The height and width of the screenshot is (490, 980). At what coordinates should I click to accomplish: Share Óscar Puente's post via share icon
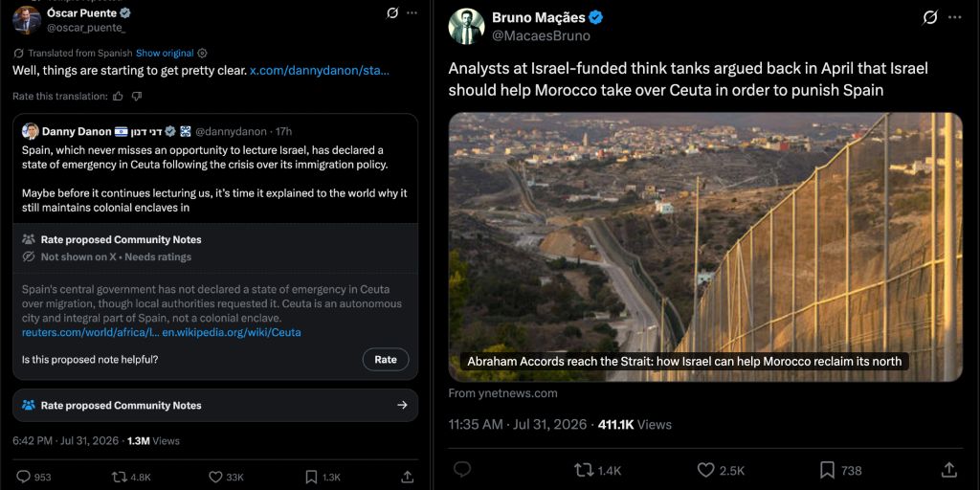407,477
